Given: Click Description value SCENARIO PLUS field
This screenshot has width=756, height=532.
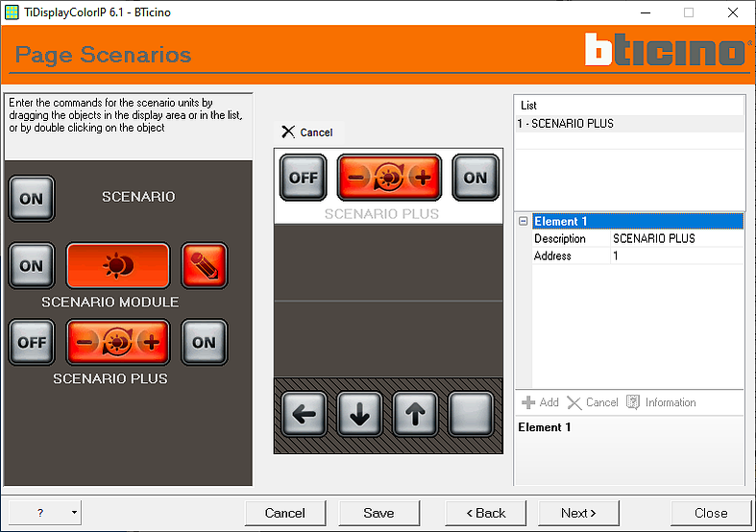Looking at the screenshot, I should 677,238.
